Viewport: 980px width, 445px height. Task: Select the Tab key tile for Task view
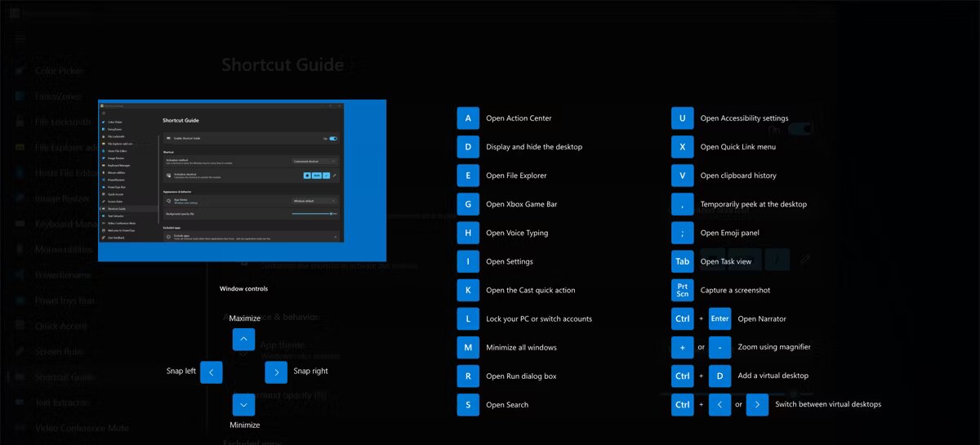point(682,261)
